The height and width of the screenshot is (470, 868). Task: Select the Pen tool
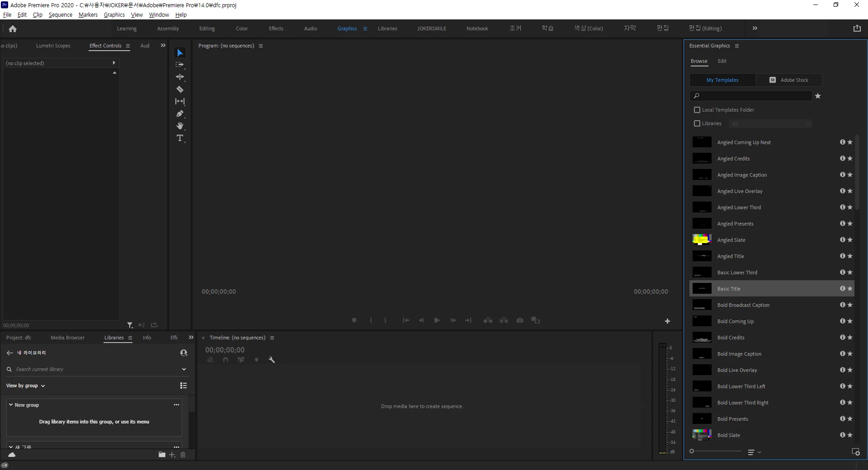pyautogui.click(x=180, y=114)
